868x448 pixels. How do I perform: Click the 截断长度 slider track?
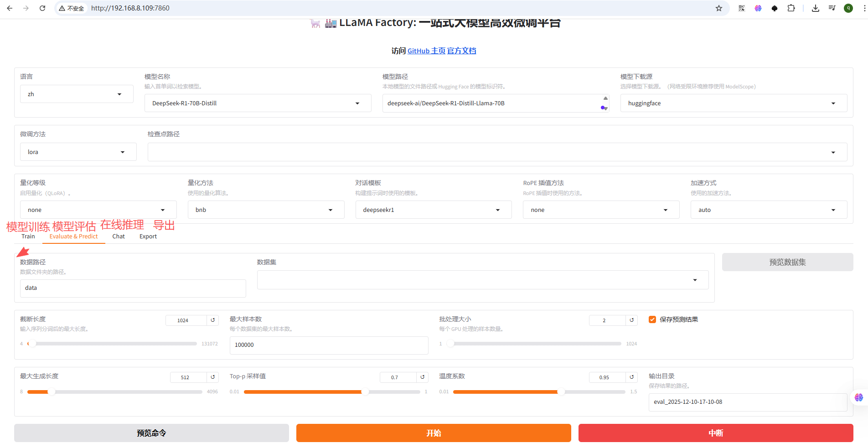click(x=112, y=344)
